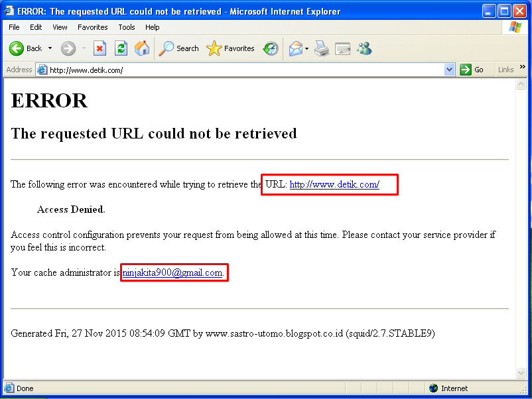Click the Internet zone globe icon
This screenshot has height=399, width=532.
(433, 388)
